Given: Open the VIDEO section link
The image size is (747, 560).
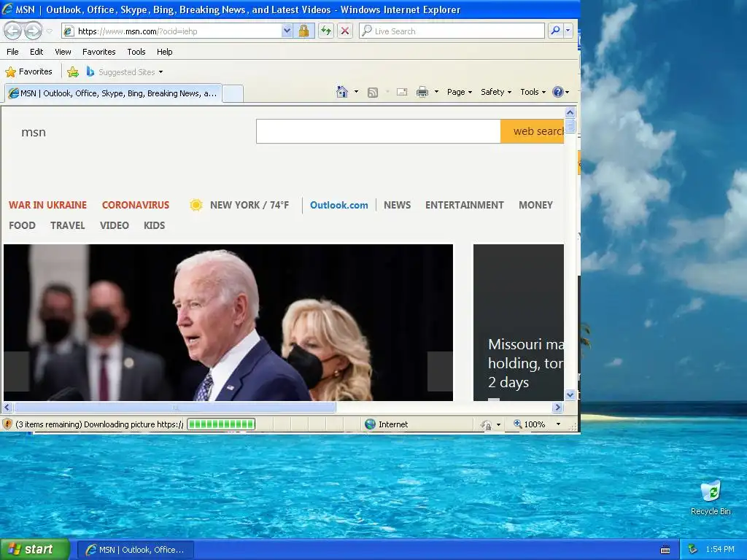Looking at the screenshot, I should click(x=114, y=225).
